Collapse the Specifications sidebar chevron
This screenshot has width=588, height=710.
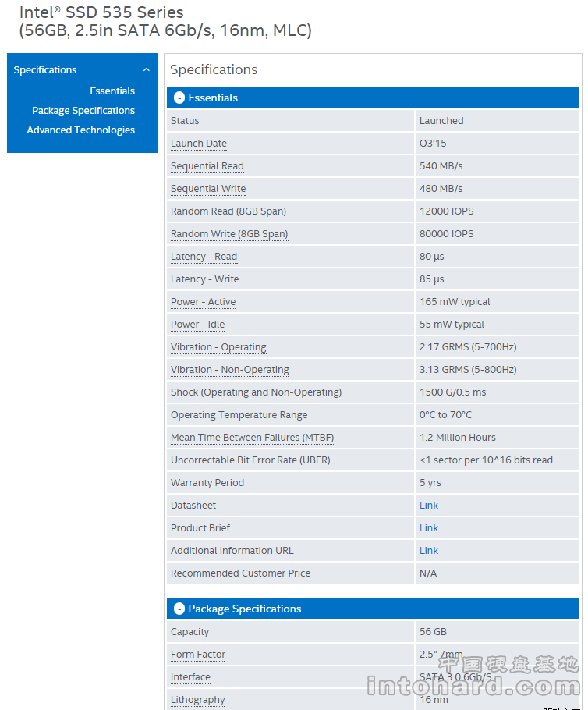click(146, 69)
